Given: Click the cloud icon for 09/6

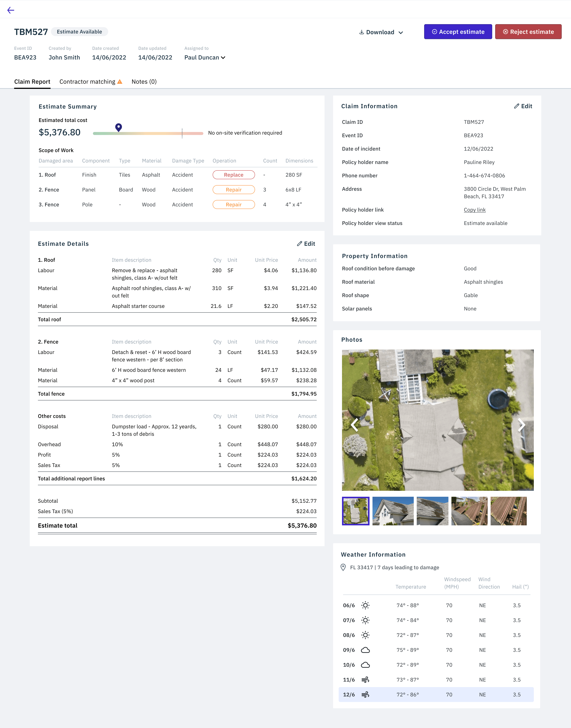Looking at the screenshot, I should coord(365,650).
